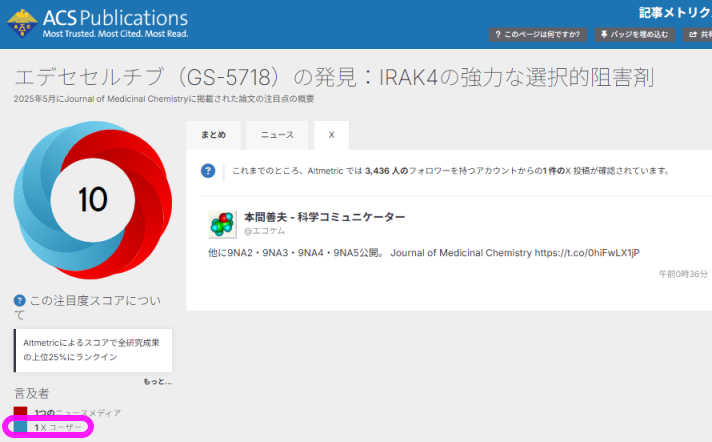Click the blue help icon beside the X summary
The height and width of the screenshot is (442, 712).
[208, 171]
